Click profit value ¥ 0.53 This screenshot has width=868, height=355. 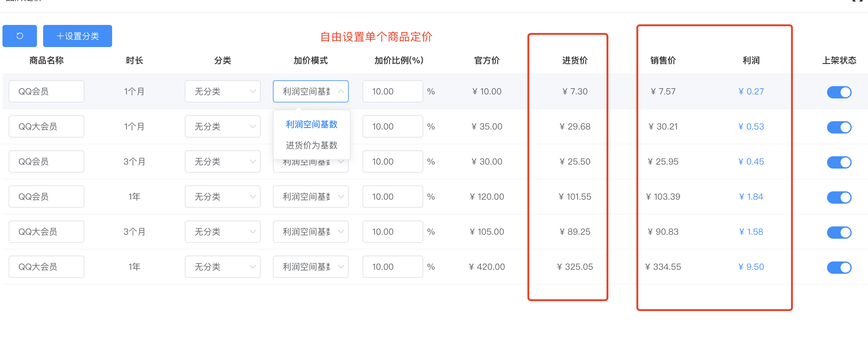751,126
